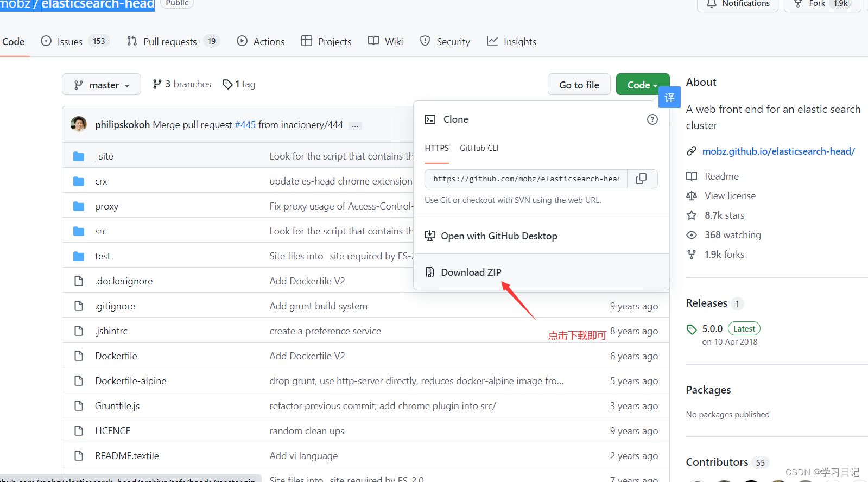Select the GitHub CLI clone tab
Image resolution: width=868 pixels, height=482 pixels.
(479, 148)
